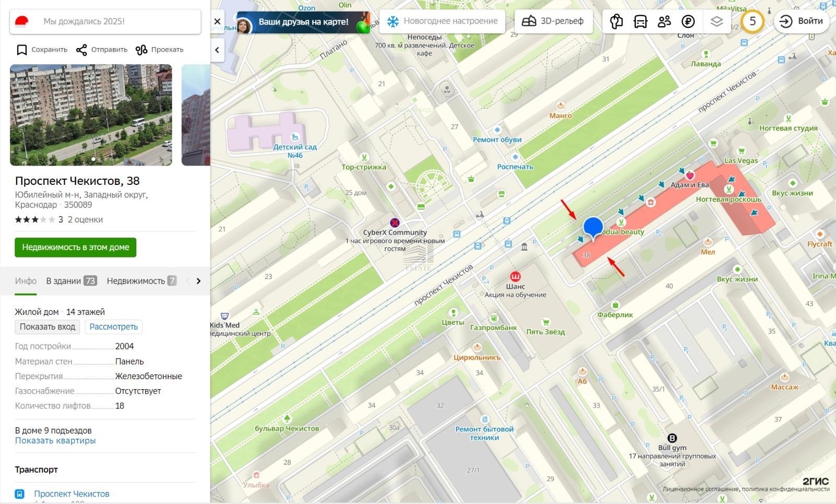The width and height of the screenshot is (836, 504).
Task: Click the bookmark Сохранить icon
Action: tap(21, 50)
